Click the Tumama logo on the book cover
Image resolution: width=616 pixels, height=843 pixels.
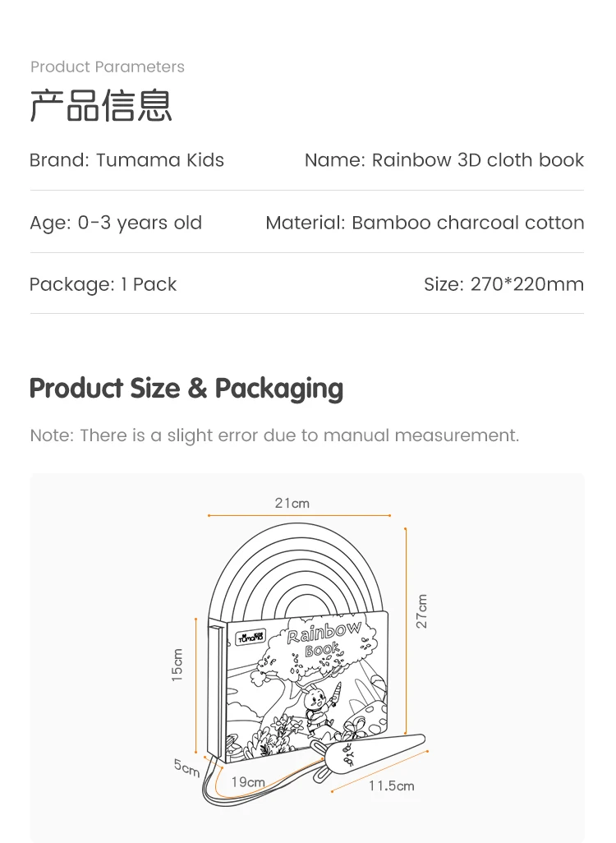pyautogui.click(x=249, y=635)
